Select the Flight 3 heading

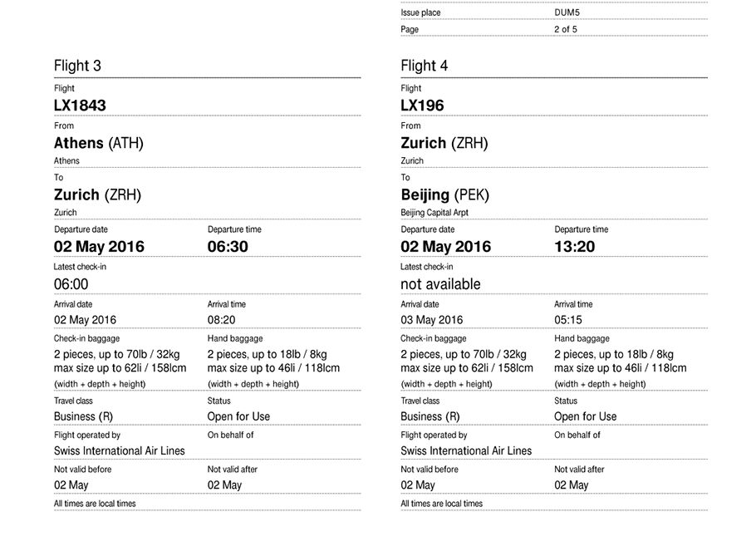[77, 66]
